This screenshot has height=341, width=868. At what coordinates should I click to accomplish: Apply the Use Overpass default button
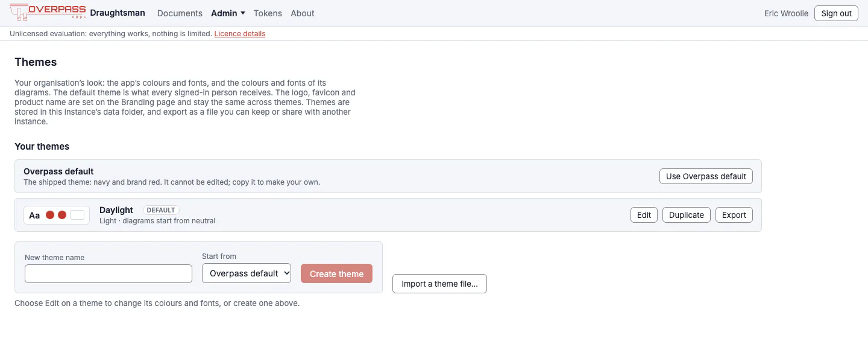pyautogui.click(x=706, y=176)
